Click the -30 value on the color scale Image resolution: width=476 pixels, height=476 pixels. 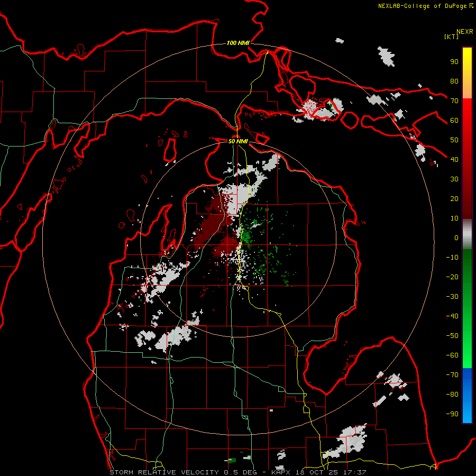tap(452, 297)
